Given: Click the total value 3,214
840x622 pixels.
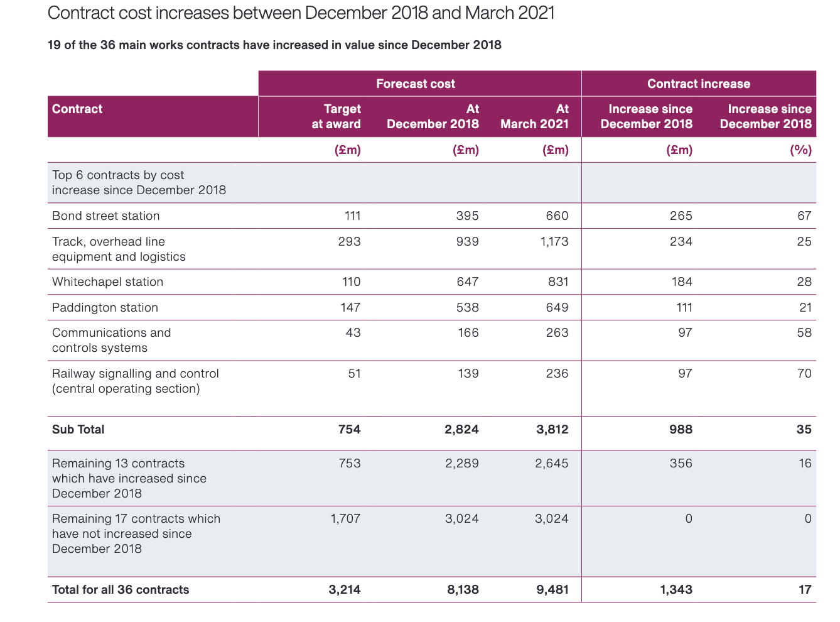Looking at the screenshot, I should pos(345,589).
